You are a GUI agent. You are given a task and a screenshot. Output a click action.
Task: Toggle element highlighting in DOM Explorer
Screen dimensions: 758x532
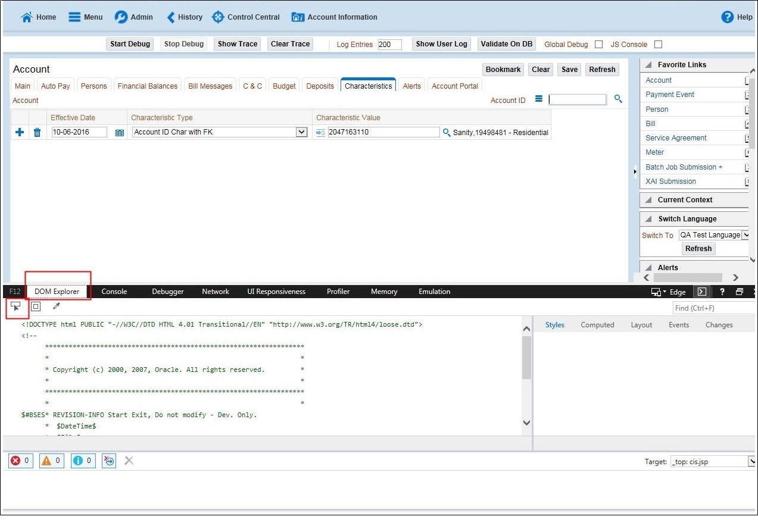[x=36, y=306]
